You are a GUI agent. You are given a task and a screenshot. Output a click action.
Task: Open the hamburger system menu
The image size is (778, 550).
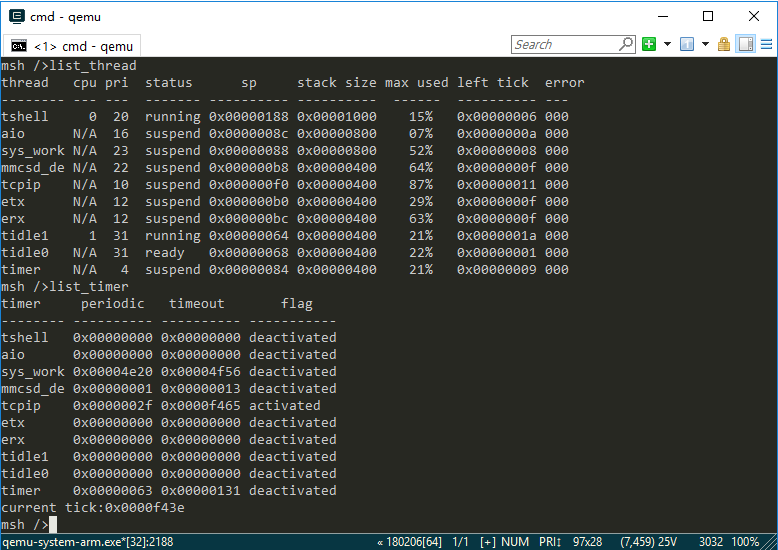pyautogui.click(x=766, y=44)
